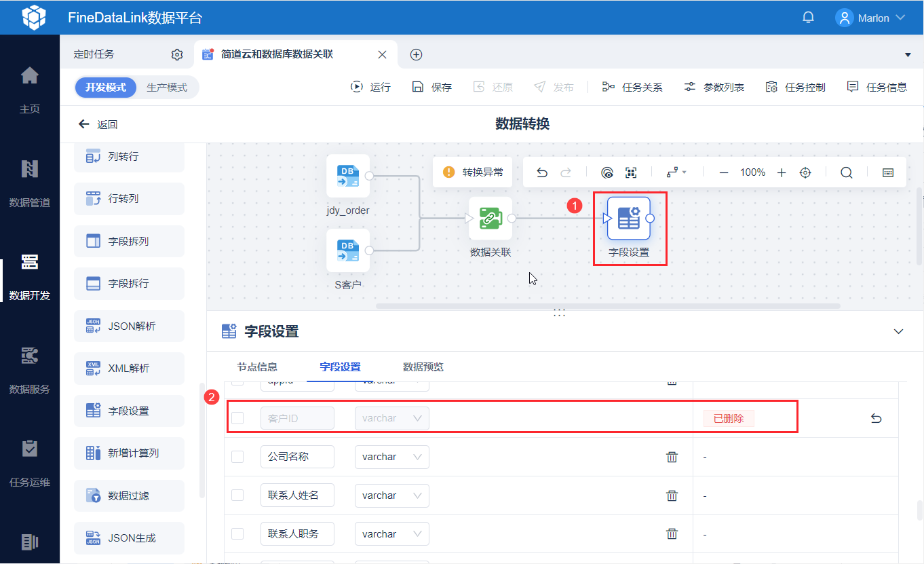Open canvas search with the magnifier icon
The height and width of the screenshot is (564, 924).
tap(847, 172)
